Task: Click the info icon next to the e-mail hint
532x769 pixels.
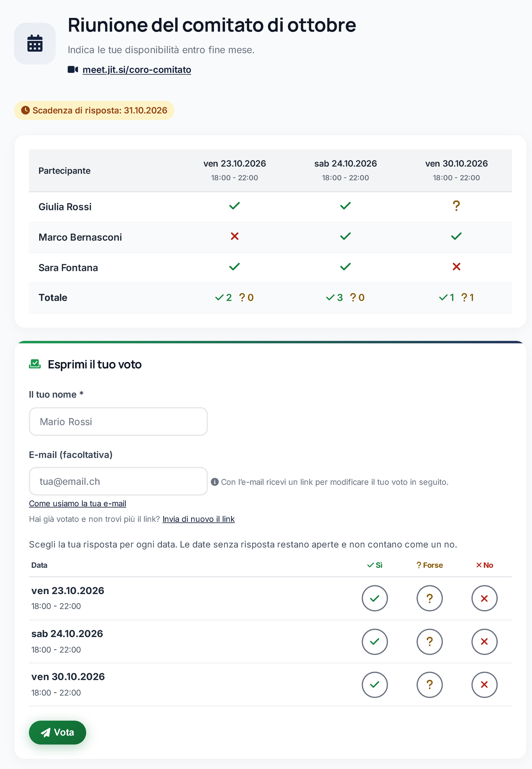Action: pyautogui.click(x=215, y=482)
